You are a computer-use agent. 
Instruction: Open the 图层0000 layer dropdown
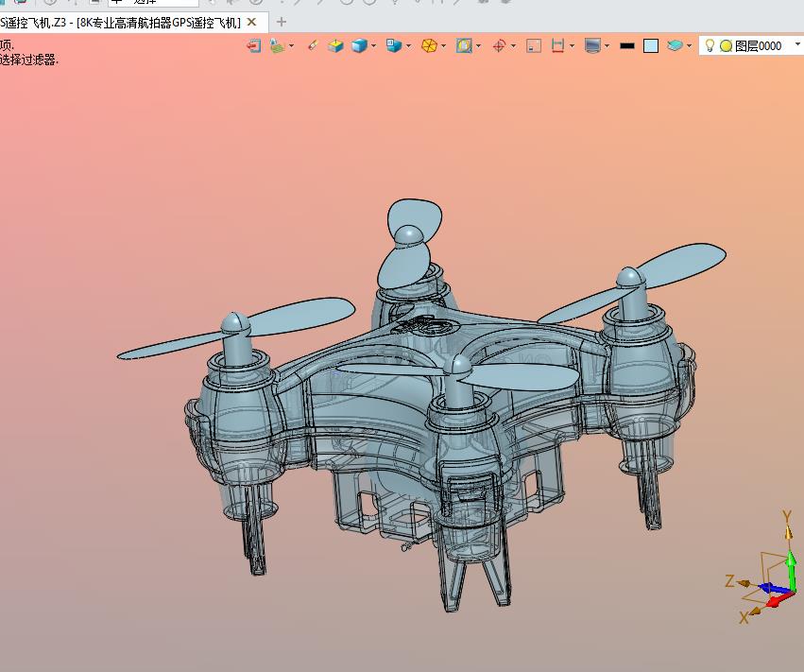[x=796, y=45]
